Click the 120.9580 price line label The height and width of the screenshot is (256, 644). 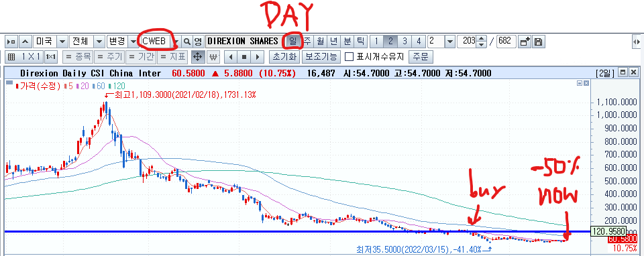tap(608, 231)
